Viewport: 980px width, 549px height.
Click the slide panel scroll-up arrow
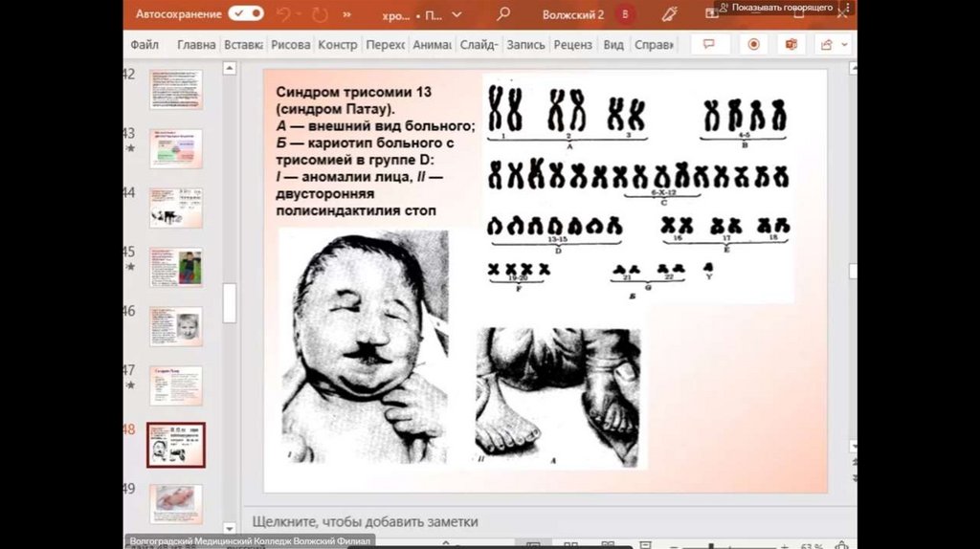point(229,69)
